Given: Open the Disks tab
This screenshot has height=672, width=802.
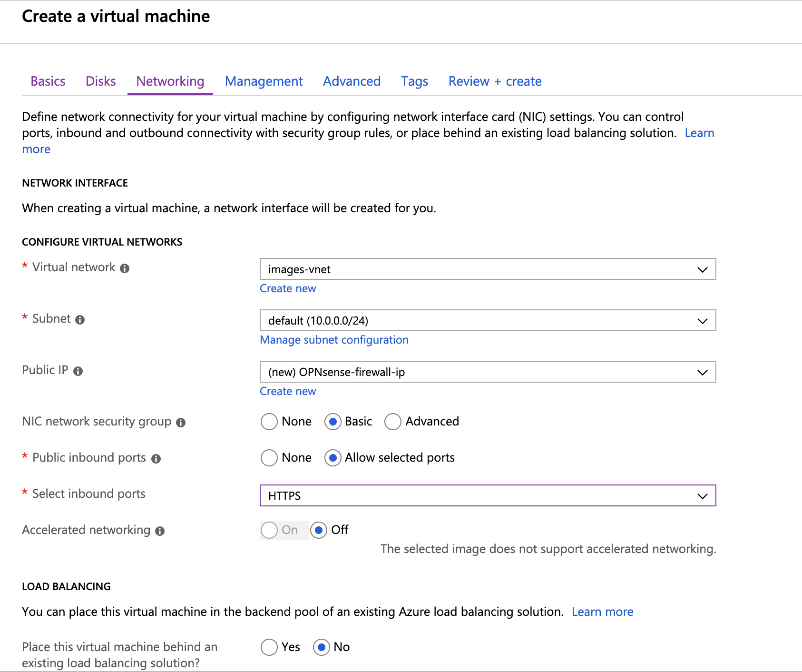Looking at the screenshot, I should pyautogui.click(x=100, y=81).
